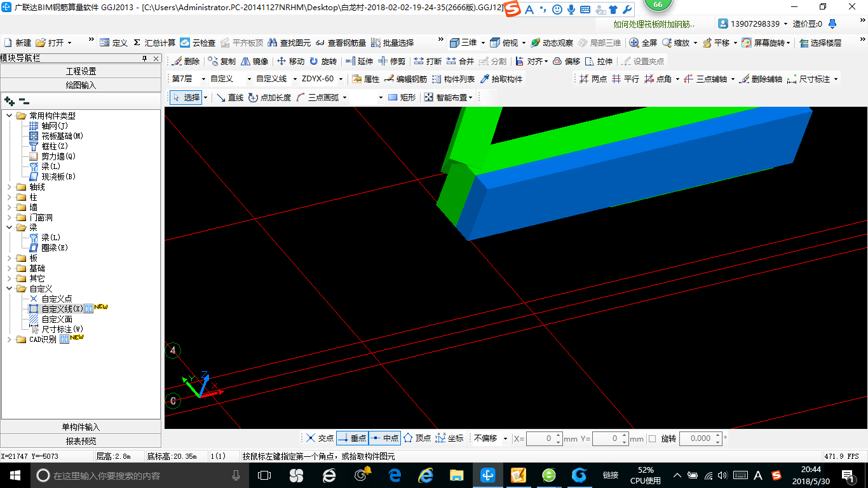The image size is (868, 488).
Task: Open the 工程设置 panel tab
Action: (81, 71)
